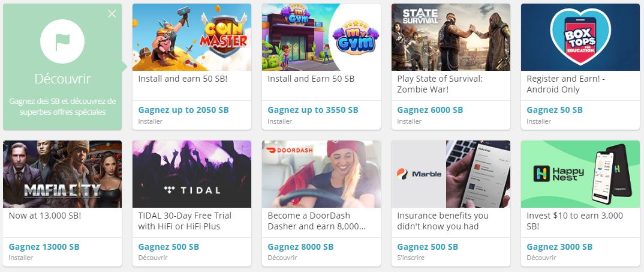Click the Box Tops for Education logo
This screenshot has height=272, width=644.
click(580, 37)
